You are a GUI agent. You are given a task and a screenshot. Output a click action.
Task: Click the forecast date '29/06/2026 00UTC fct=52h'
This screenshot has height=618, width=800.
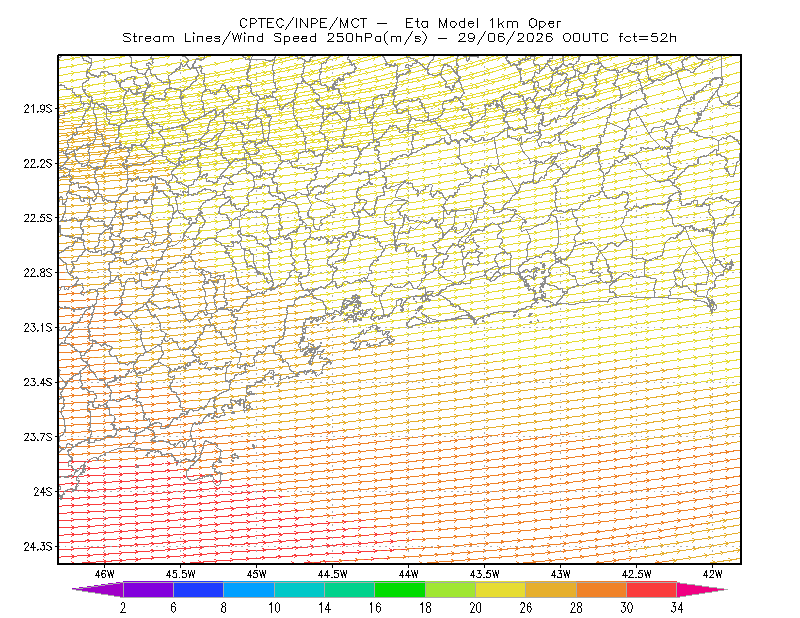[x=567, y=38]
